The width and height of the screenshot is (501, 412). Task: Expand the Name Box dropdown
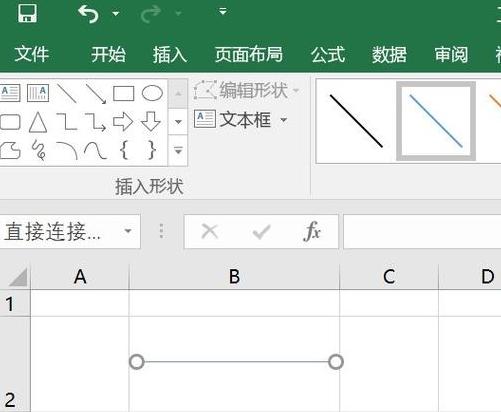(128, 231)
